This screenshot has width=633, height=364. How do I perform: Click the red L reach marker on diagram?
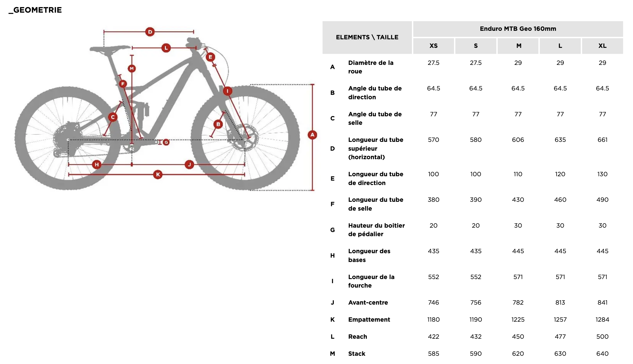166,48
